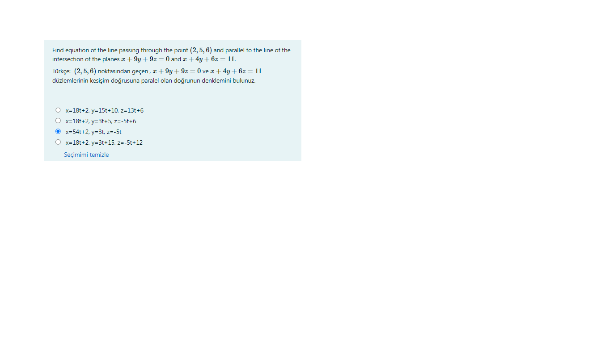Select radio for x=18t+2, y=3t+15, z=-5t+12
Viewport: 601px width, 364px height.
58,142
